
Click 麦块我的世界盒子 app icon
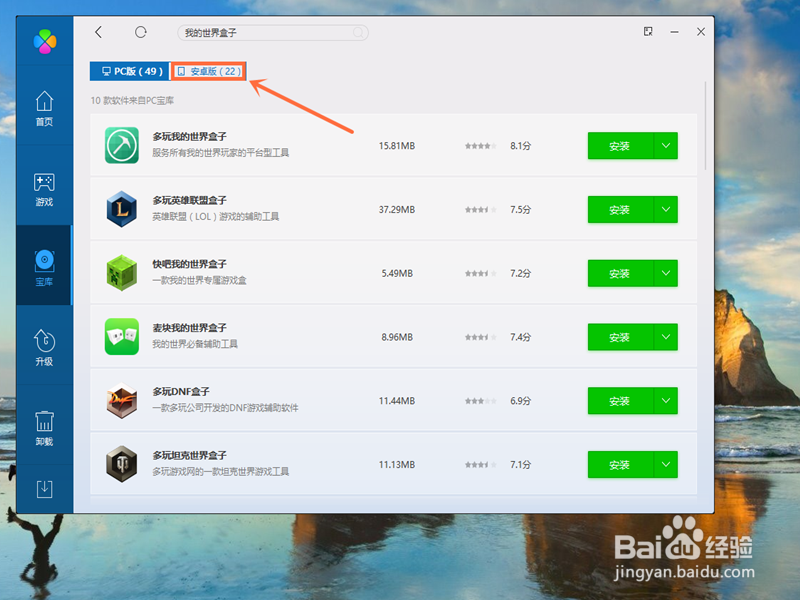[121, 337]
